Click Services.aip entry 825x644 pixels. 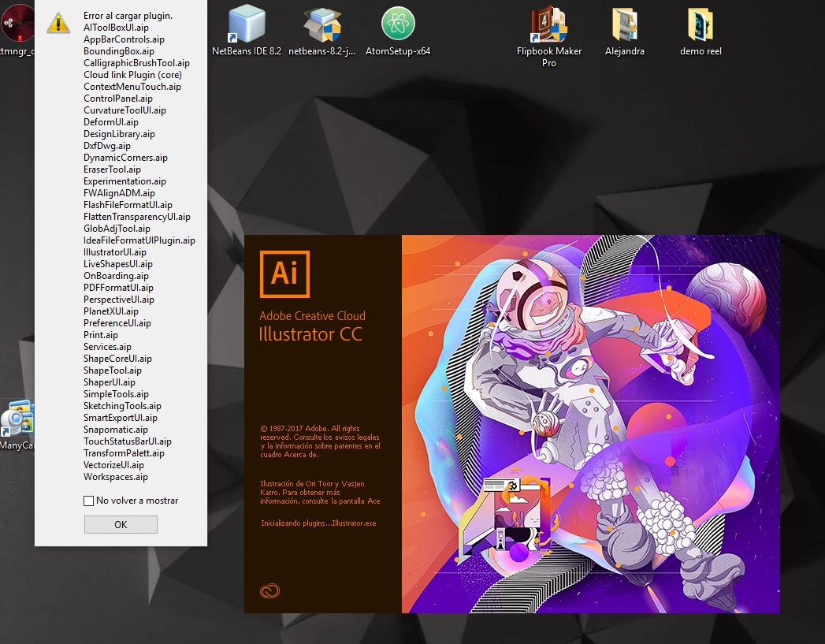107,348
